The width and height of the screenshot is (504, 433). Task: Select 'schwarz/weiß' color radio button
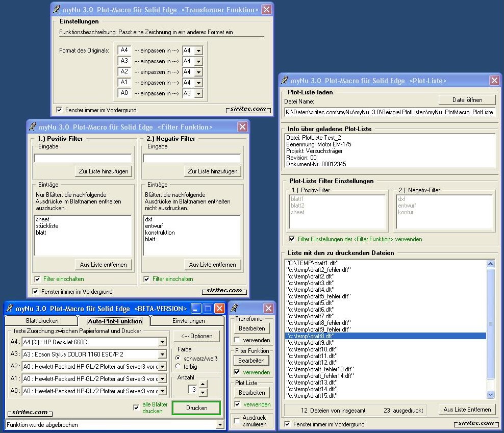178,358
